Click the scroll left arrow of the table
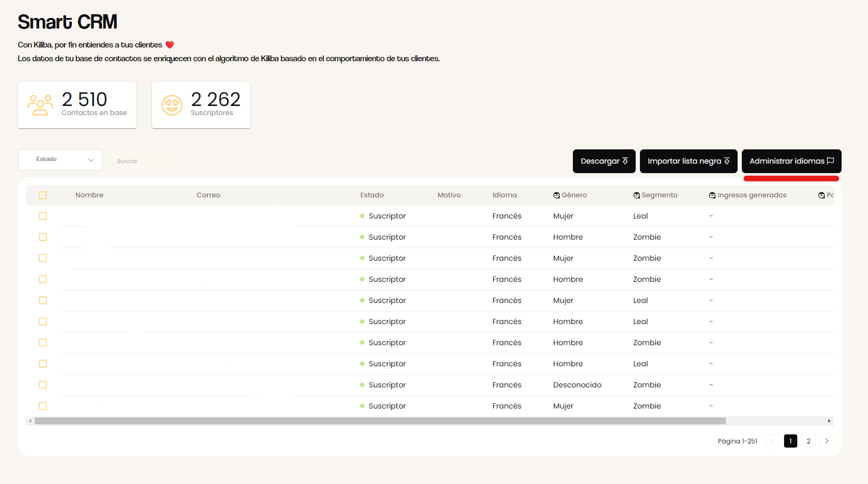 (30, 421)
